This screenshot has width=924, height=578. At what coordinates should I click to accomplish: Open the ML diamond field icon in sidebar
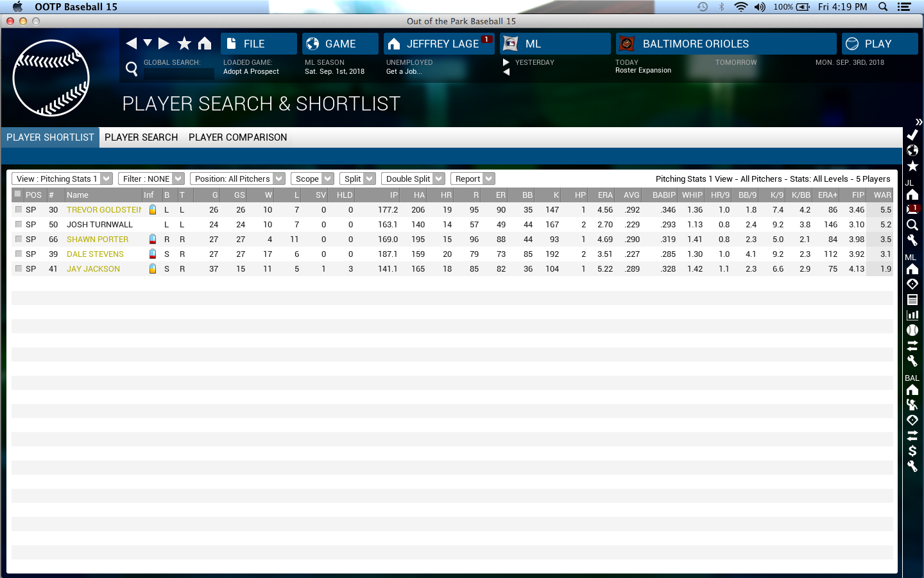click(x=912, y=284)
